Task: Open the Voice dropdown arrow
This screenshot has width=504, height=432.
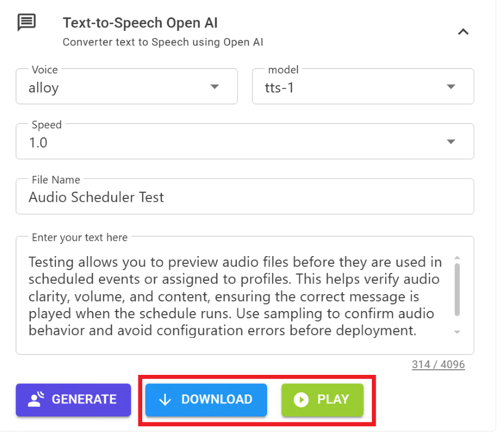Action: (x=214, y=87)
